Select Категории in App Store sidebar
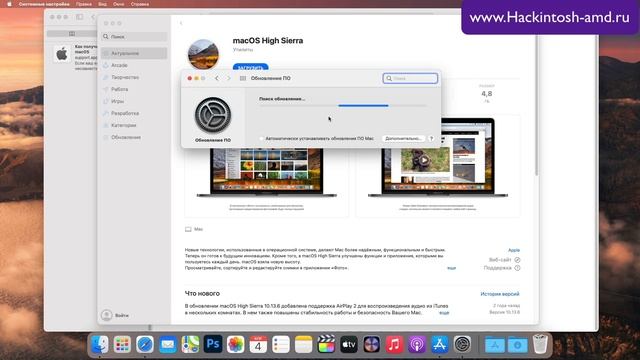The image size is (640, 360). (x=134, y=125)
